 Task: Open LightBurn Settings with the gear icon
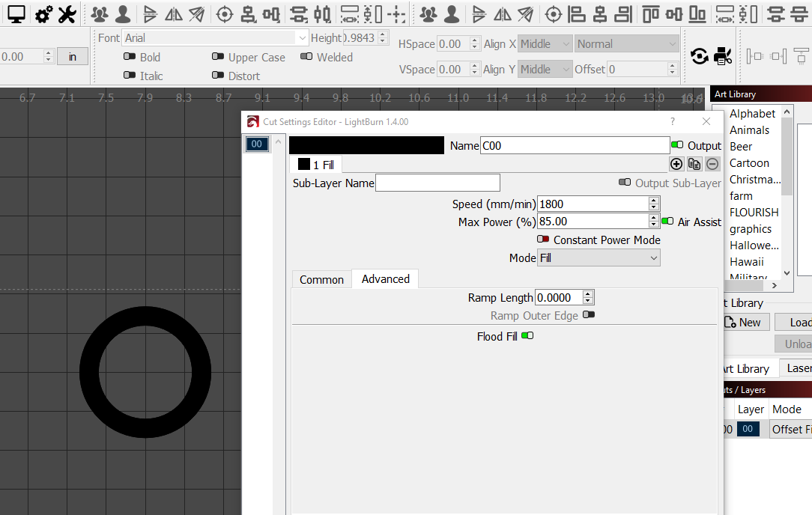point(43,13)
